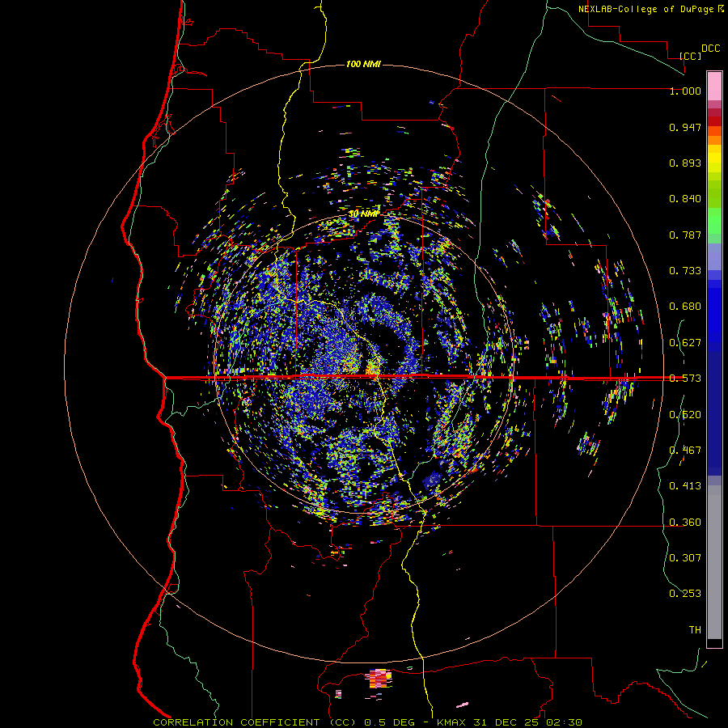
Task: Click the [CC] units label
Action: 690,56
